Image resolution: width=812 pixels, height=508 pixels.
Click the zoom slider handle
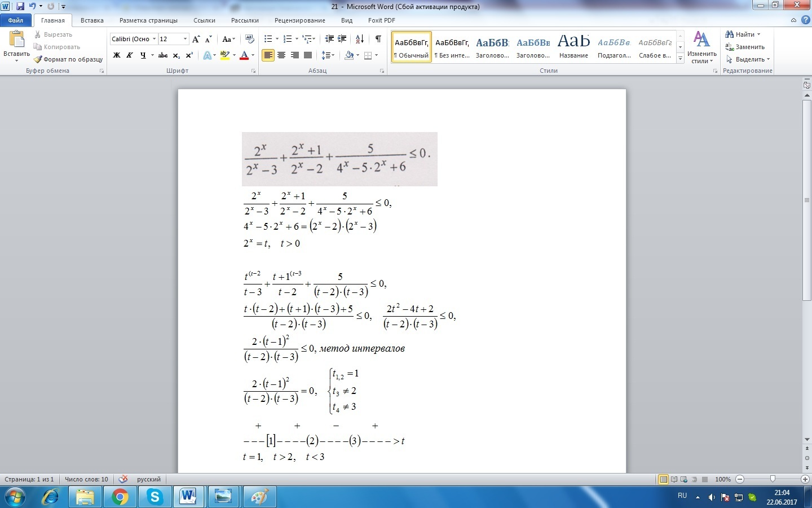coord(773,479)
